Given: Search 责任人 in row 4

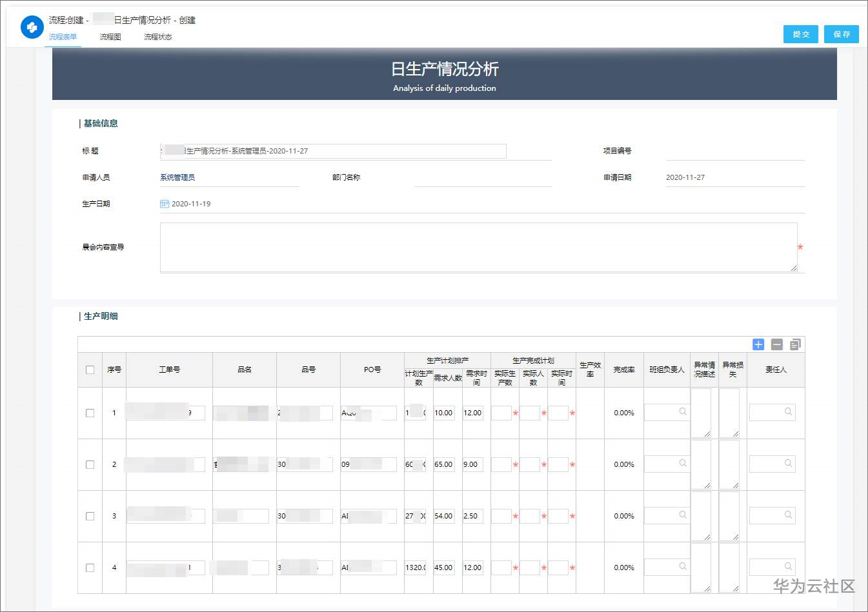Looking at the screenshot, I should (788, 566).
